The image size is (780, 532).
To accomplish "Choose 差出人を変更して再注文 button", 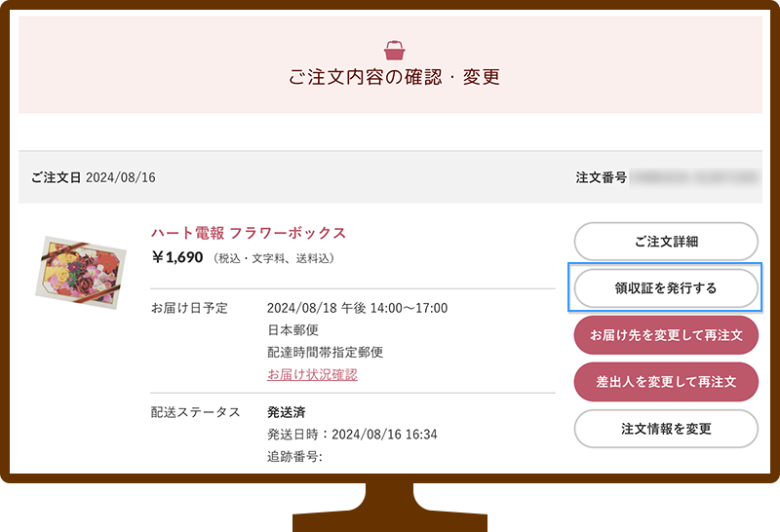I will tap(666, 382).
